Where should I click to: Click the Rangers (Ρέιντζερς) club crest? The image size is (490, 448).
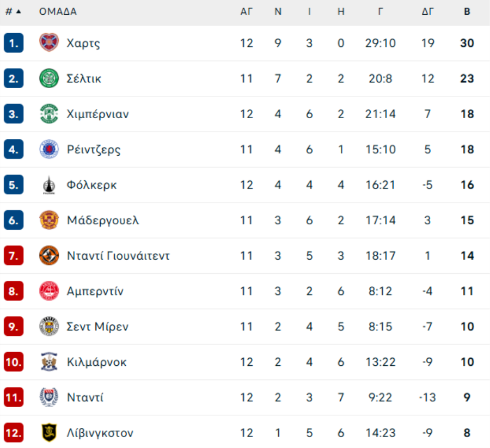click(x=49, y=149)
